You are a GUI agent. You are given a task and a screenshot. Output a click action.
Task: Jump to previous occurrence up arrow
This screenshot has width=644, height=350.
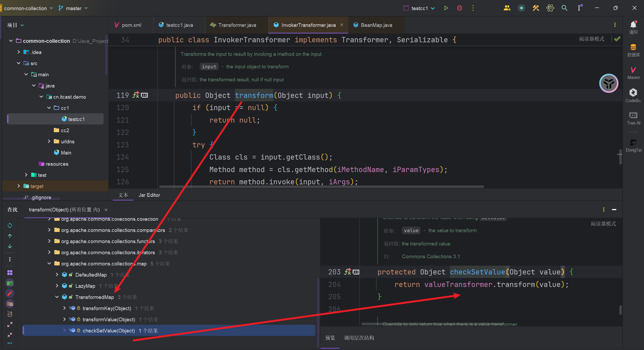[10, 236]
